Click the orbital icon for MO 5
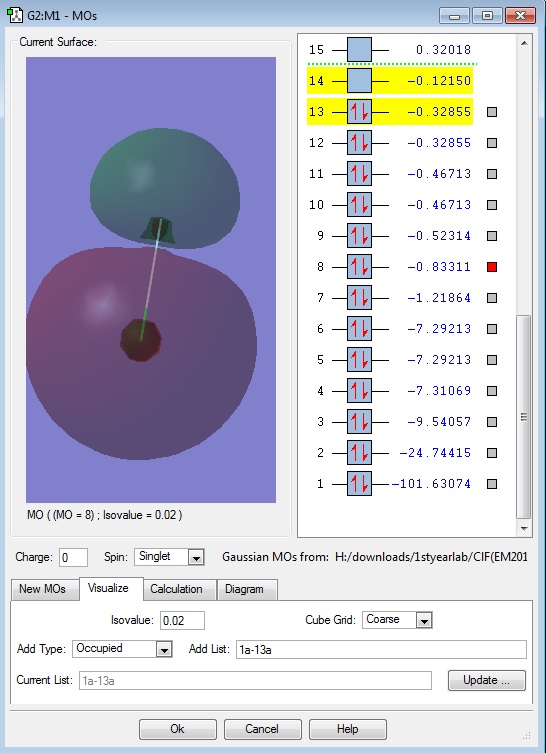 pos(359,360)
